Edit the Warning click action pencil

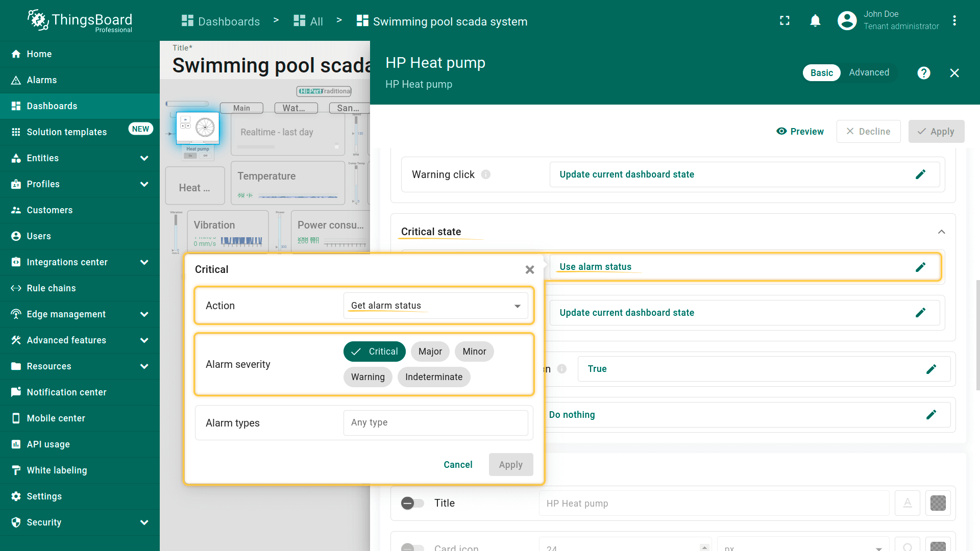(920, 174)
